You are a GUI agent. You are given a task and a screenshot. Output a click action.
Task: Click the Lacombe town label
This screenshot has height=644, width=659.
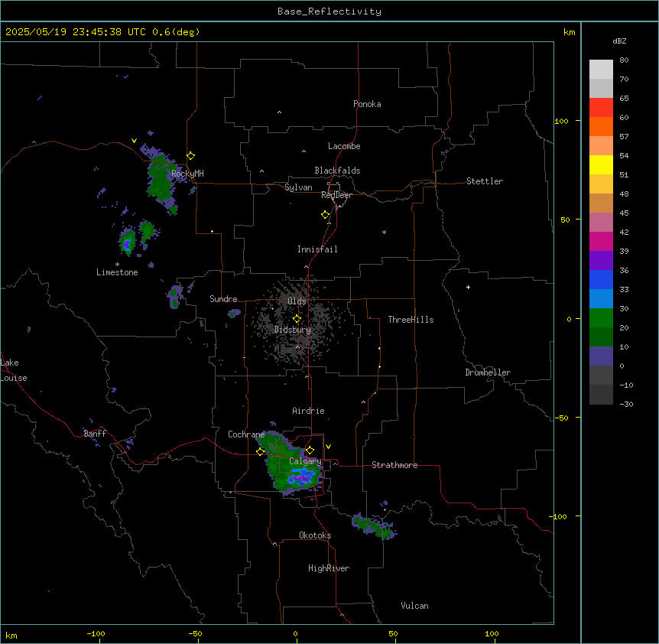coord(344,146)
